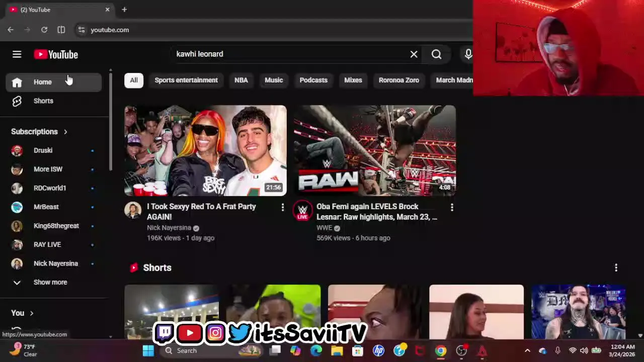Open the YouTube hamburger guide menu

click(17, 54)
